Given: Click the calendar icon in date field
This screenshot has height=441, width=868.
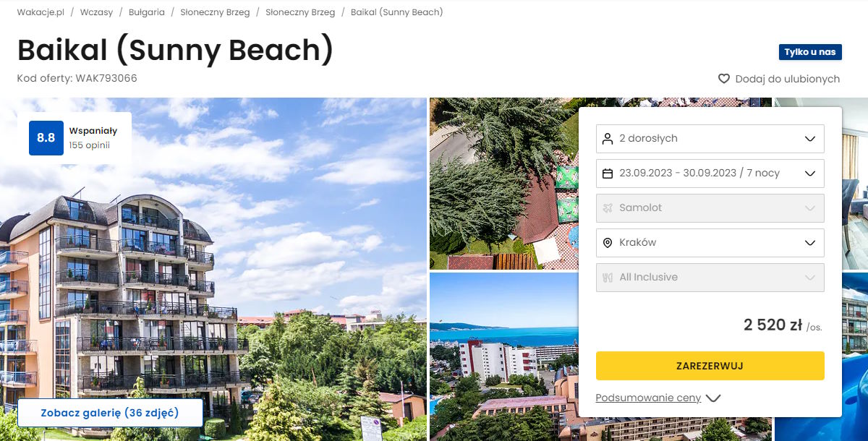Looking at the screenshot, I should [x=608, y=173].
